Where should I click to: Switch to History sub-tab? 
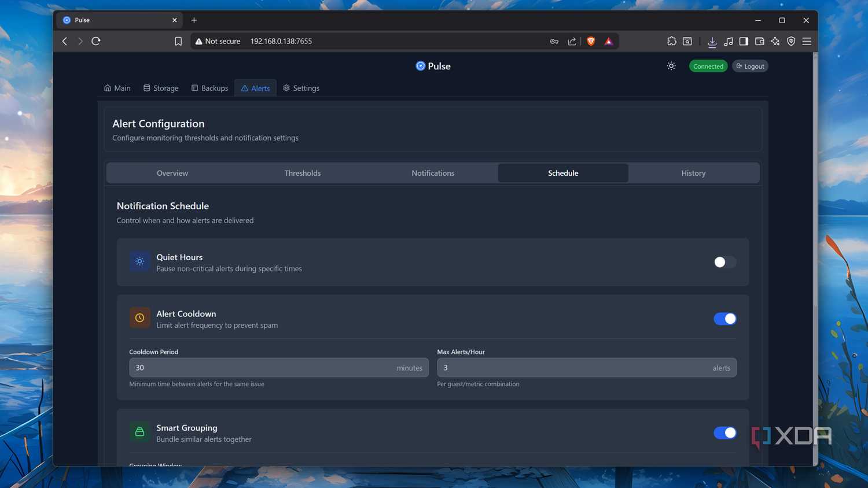click(x=693, y=173)
